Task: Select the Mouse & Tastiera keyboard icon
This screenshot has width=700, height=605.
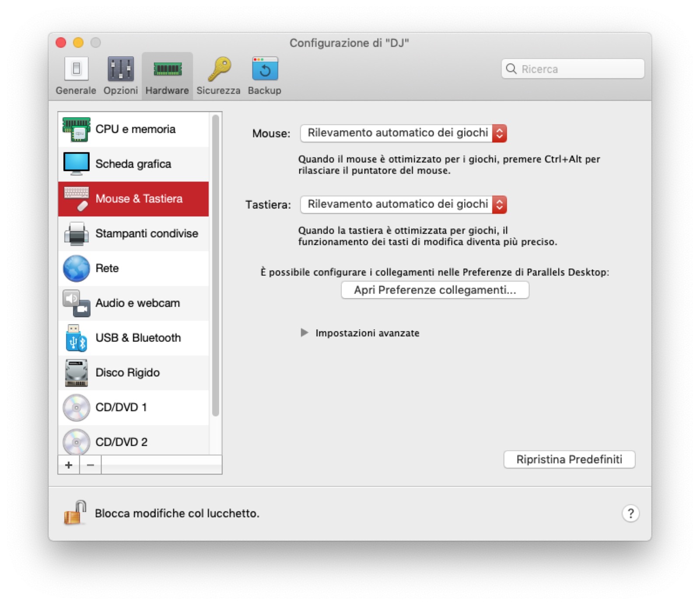Action: coord(77,199)
